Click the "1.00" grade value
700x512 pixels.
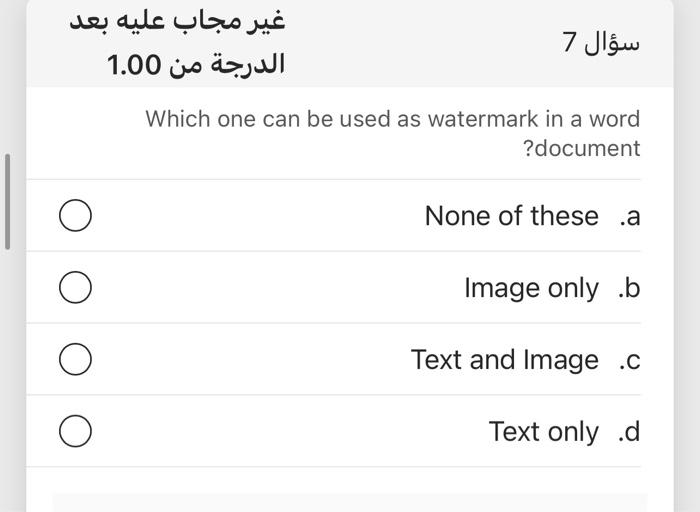tap(134, 66)
